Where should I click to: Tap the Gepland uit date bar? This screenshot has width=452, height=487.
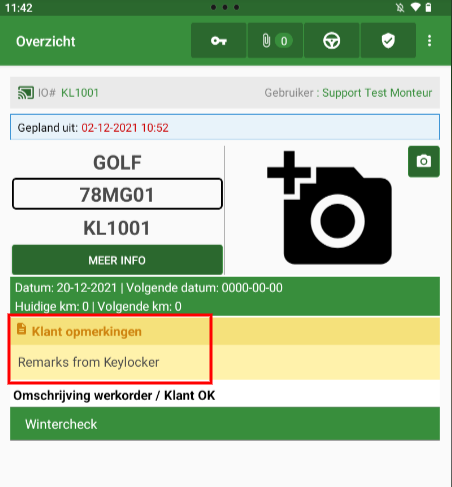point(225,127)
